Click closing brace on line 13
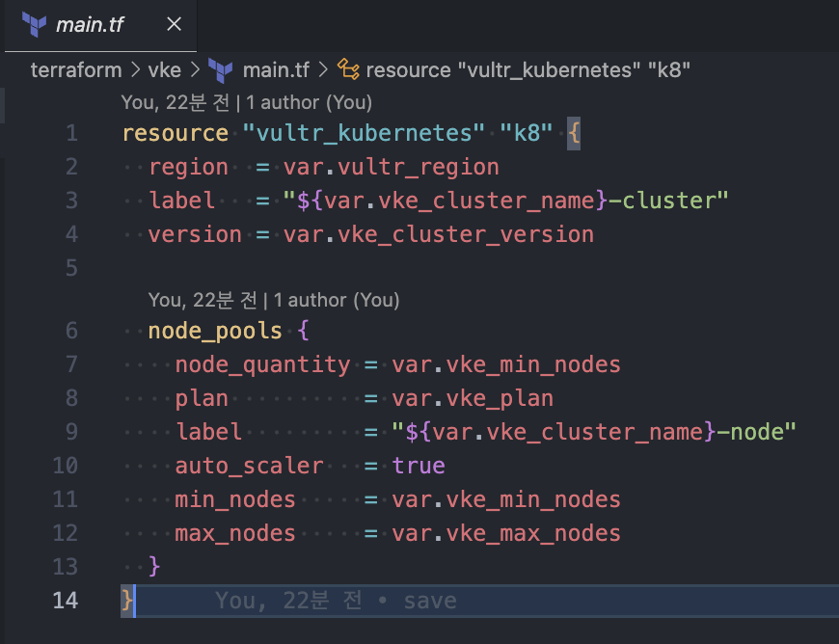Screen dimensions: 839x644 pos(154,566)
